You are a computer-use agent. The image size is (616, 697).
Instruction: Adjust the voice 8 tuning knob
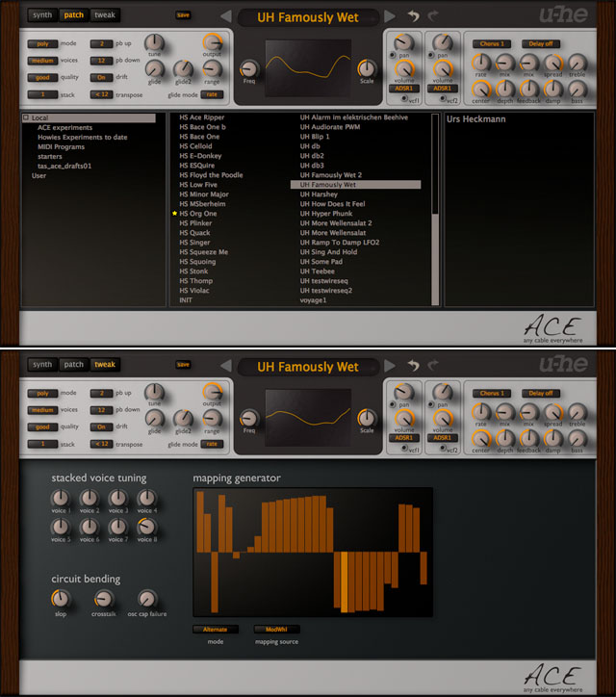pos(146,527)
